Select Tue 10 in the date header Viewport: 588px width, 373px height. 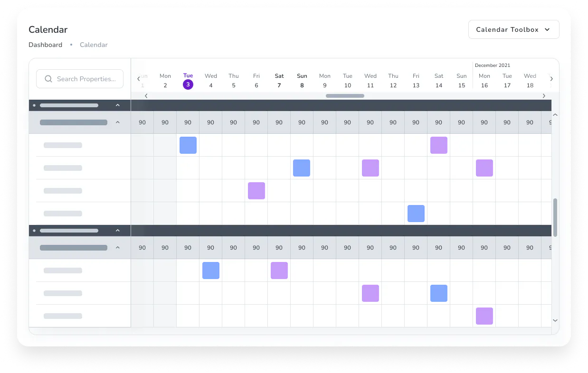pos(348,81)
